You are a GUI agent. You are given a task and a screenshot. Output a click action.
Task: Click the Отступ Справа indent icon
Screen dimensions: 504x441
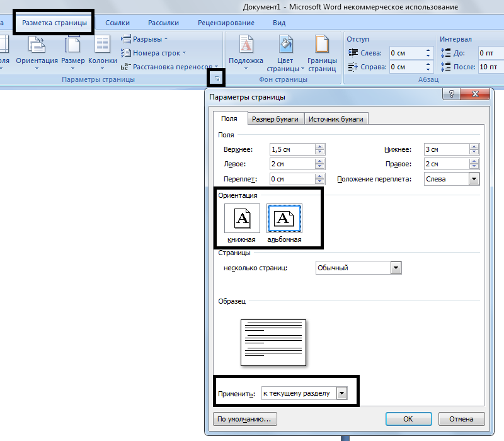(x=353, y=67)
